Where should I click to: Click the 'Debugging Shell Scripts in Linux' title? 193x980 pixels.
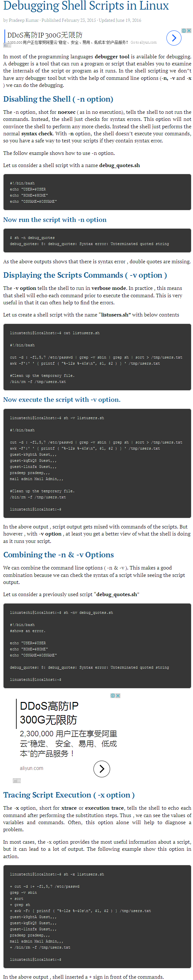coord(86,6)
